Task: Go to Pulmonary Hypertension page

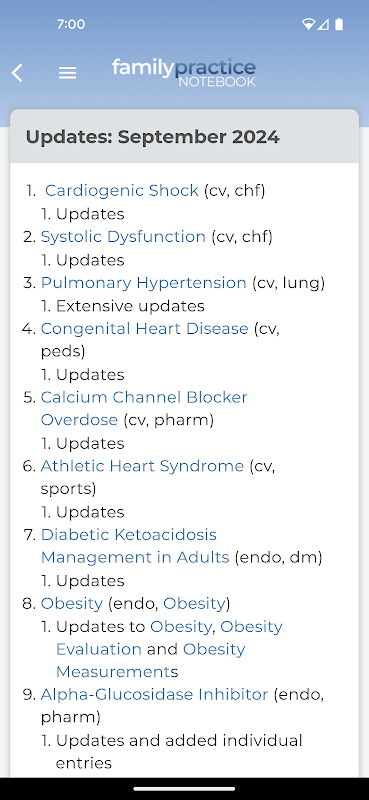Action: (143, 283)
